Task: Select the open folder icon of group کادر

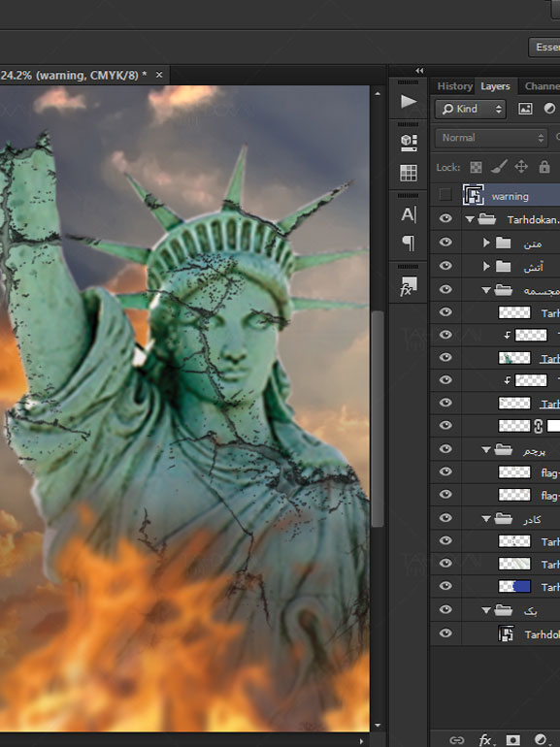Action: [x=504, y=518]
